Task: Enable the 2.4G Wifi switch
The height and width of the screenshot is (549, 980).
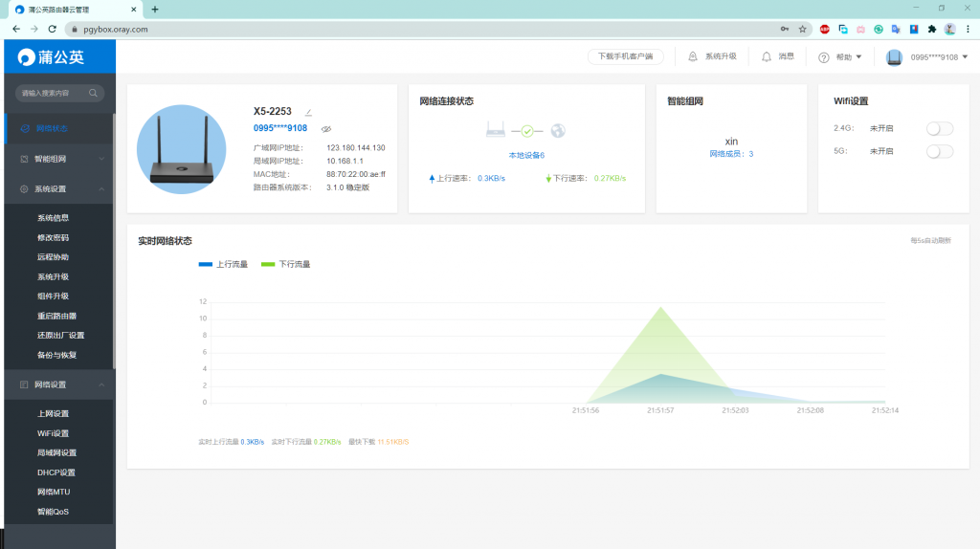Action: coord(940,128)
